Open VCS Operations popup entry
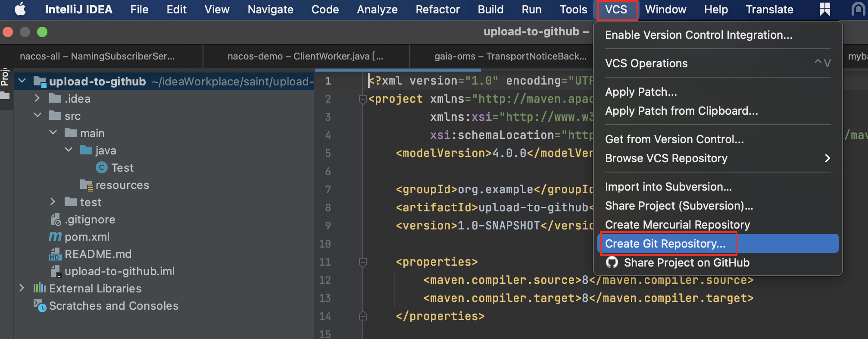 point(718,63)
